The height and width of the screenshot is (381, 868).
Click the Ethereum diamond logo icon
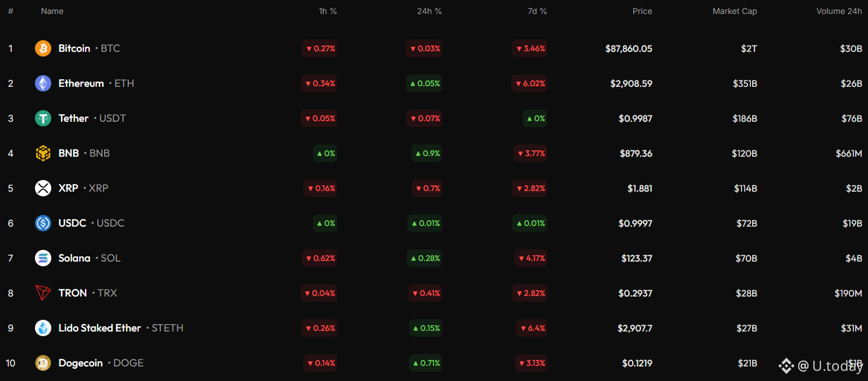point(43,83)
